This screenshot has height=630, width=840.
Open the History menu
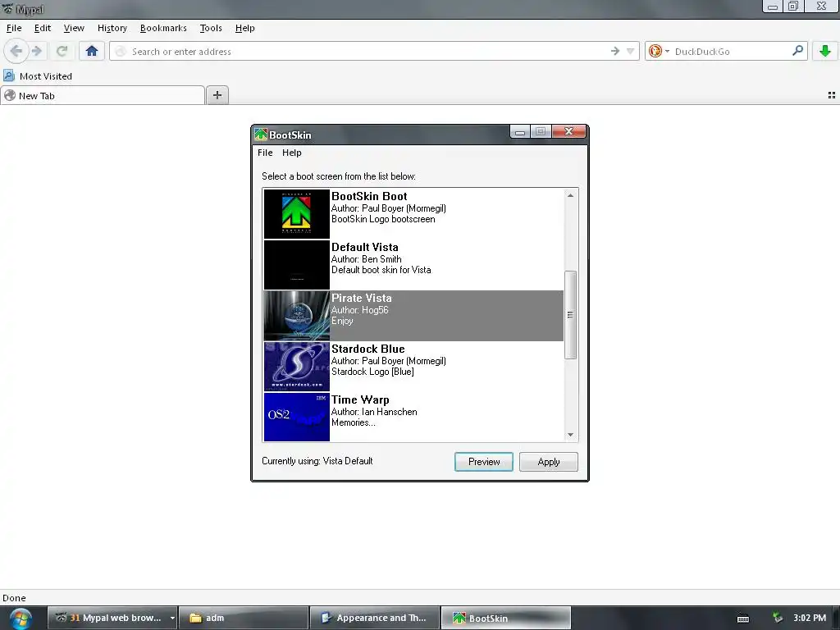[x=112, y=28]
